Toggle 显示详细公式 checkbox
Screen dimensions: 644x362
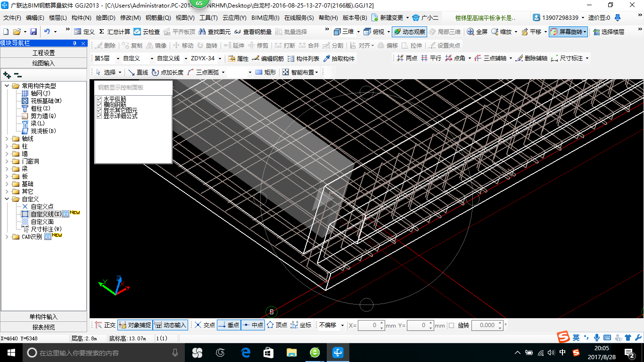click(x=99, y=116)
